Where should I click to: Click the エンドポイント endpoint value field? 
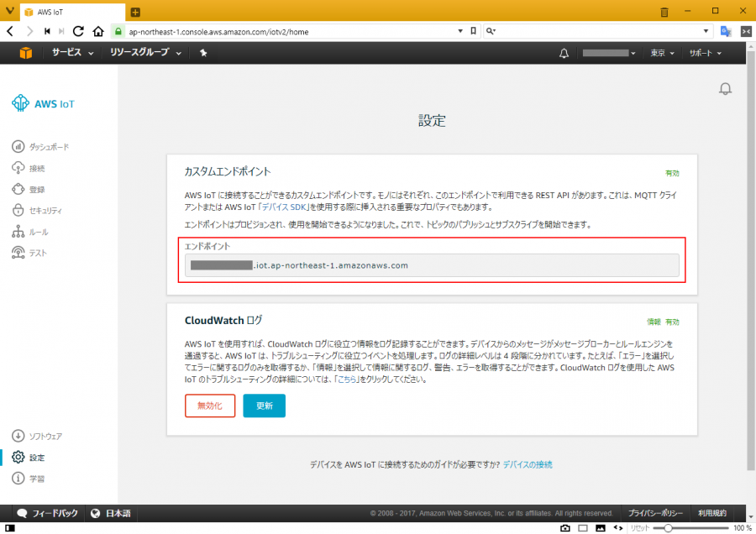[432, 265]
